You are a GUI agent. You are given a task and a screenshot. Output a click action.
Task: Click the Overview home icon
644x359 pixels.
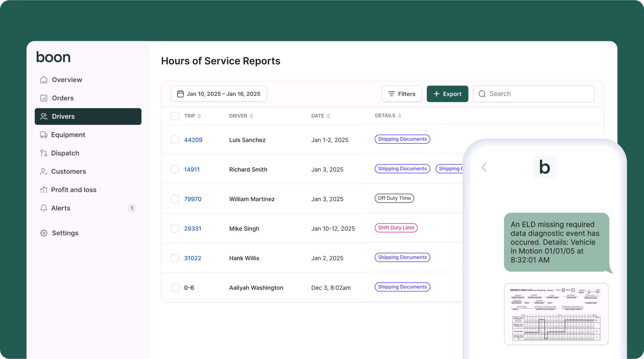(44, 80)
